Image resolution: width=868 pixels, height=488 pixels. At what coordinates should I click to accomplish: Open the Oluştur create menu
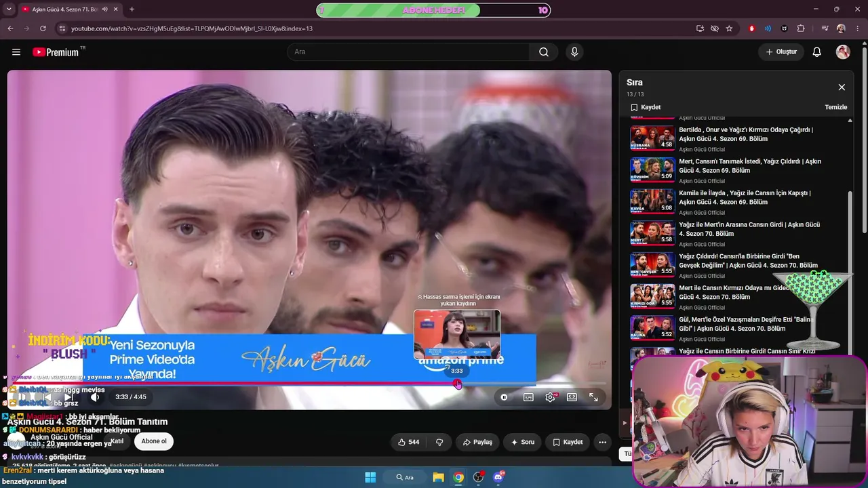781,52
